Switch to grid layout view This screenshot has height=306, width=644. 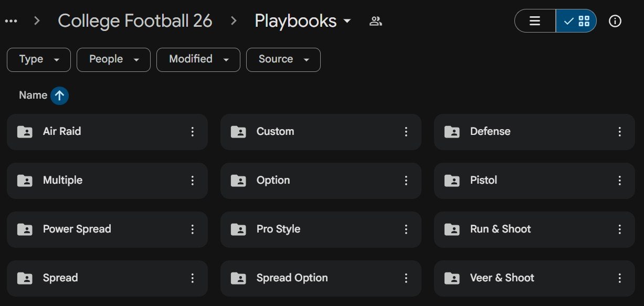(x=576, y=21)
